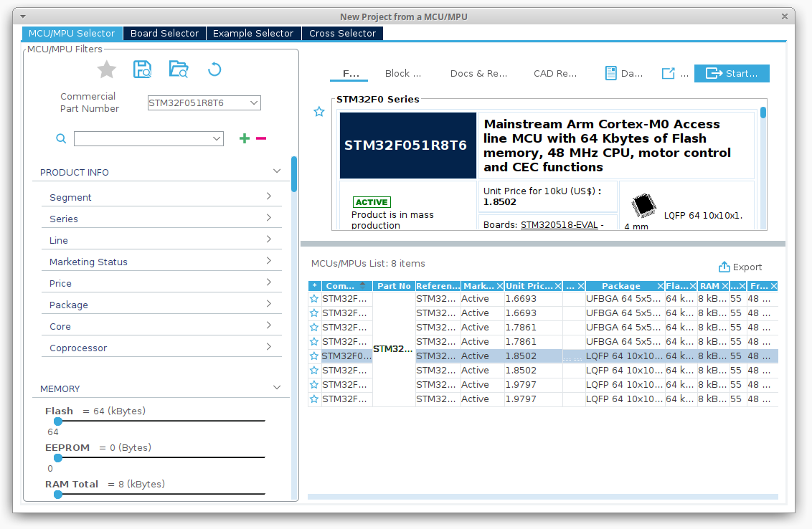Remove the Unit Pric... column via its X
Viewport: 812px width, 529px height.
click(x=558, y=286)
